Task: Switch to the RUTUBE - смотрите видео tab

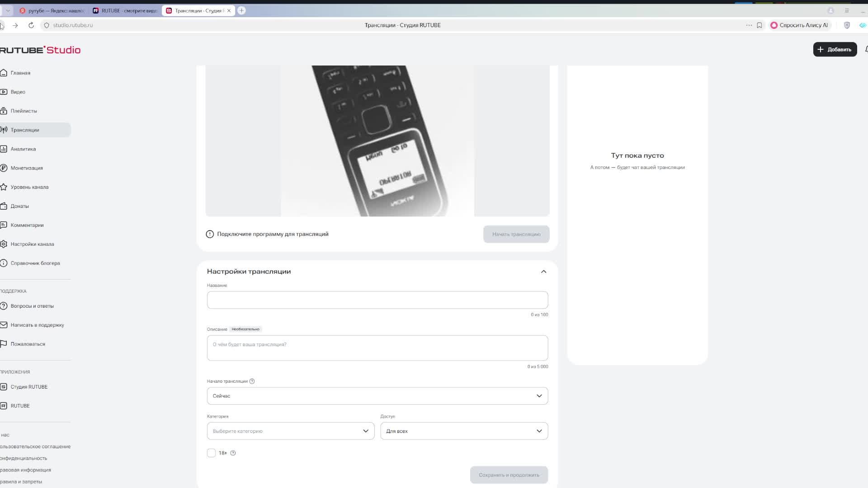Action: point(125,10)
